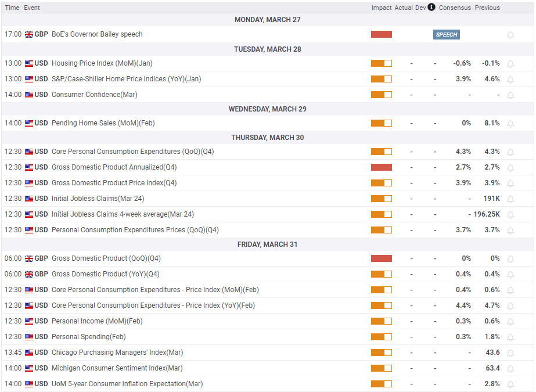Click UK flag icon beside BoE's Governor Bailey

[x=29, y=35]
